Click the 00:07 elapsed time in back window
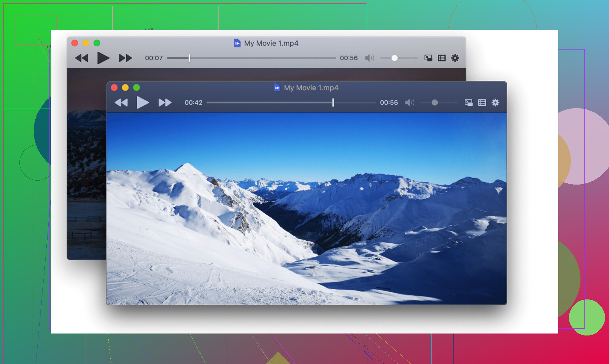This screenshot has width=609, height=364. tap(154, 58)
